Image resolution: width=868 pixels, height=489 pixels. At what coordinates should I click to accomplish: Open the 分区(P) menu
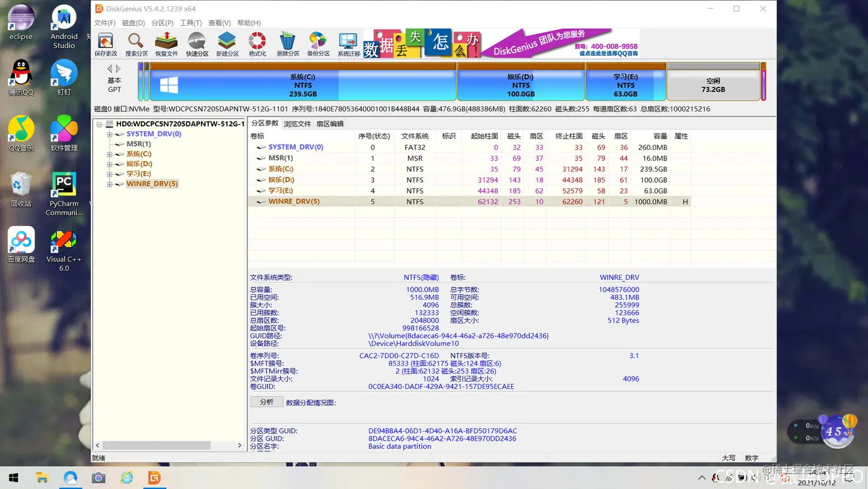(x=162, y=23)
